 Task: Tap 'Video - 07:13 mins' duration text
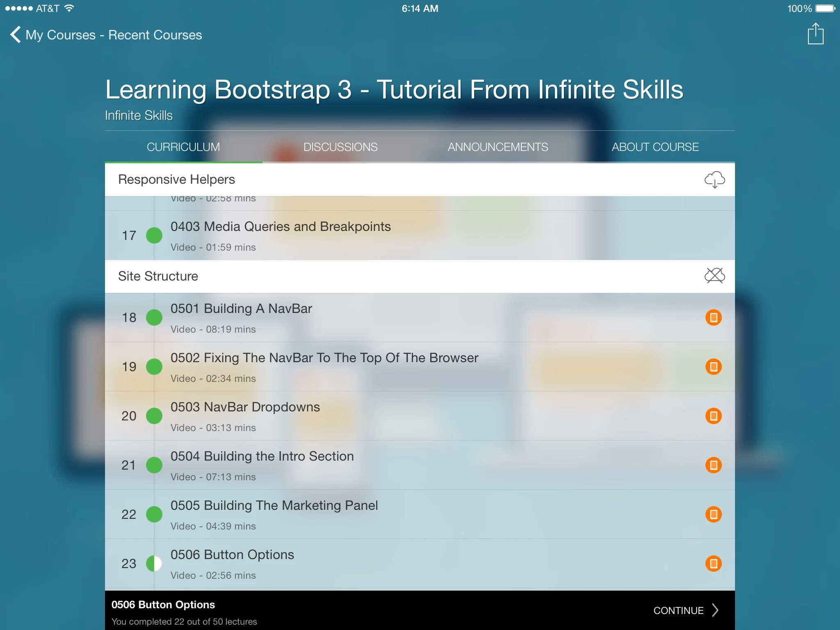pyautogui.click(x=213, y=477)
